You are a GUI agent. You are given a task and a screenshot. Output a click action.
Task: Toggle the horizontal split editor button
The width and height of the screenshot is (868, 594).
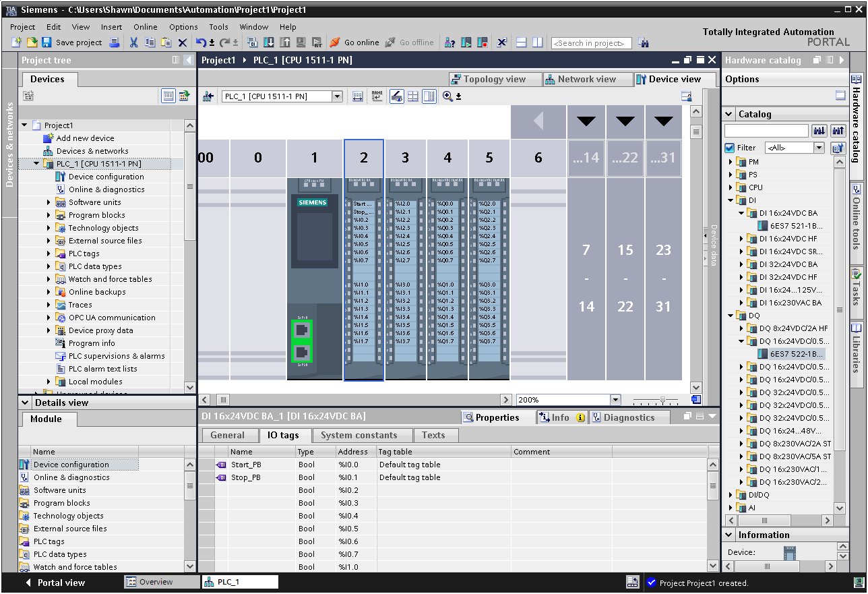522,42
